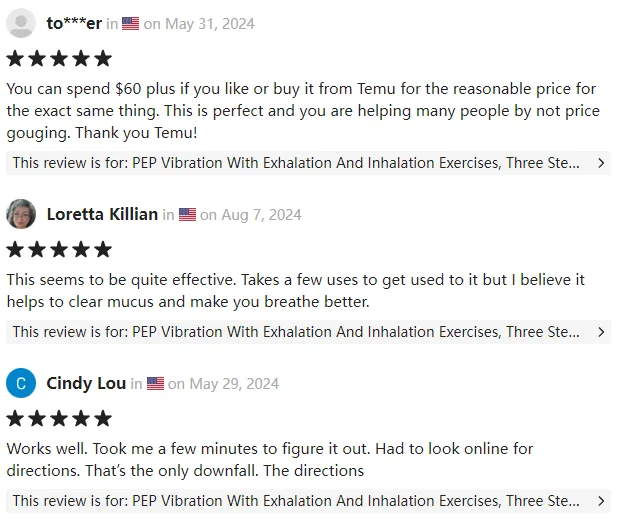Expand chevron on Cindy Lou's product bar
This screenshot has width=642, height=525.
coord(601,501)
